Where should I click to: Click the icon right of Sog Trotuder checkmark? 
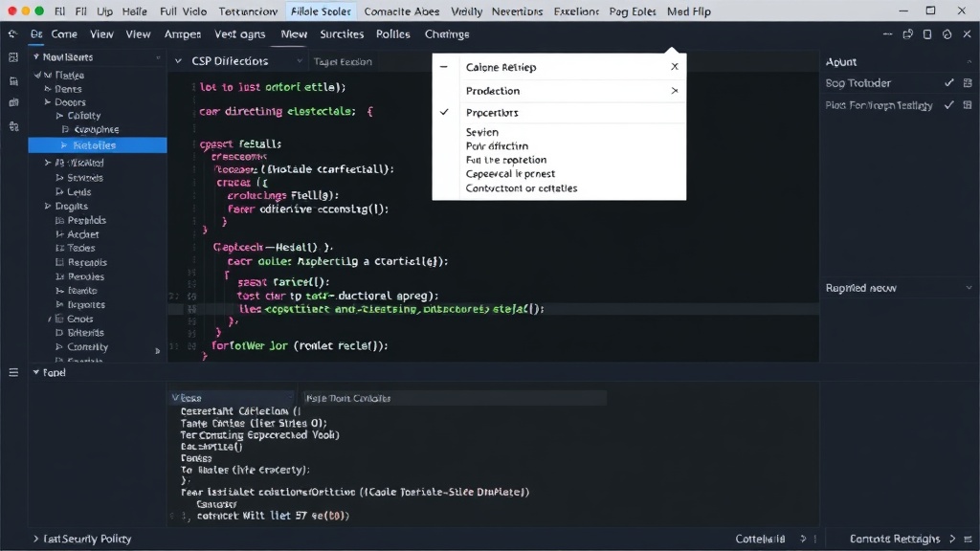click(968, 82)
